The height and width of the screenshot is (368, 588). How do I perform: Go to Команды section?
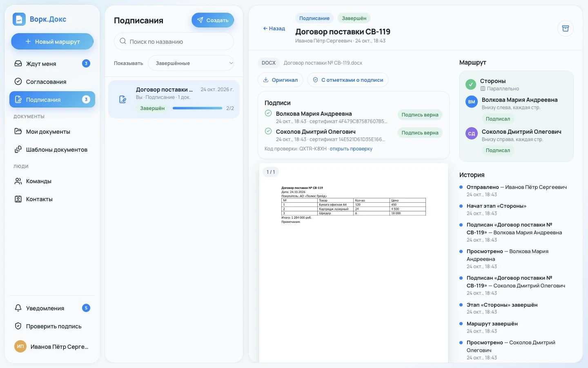(52, 181)
